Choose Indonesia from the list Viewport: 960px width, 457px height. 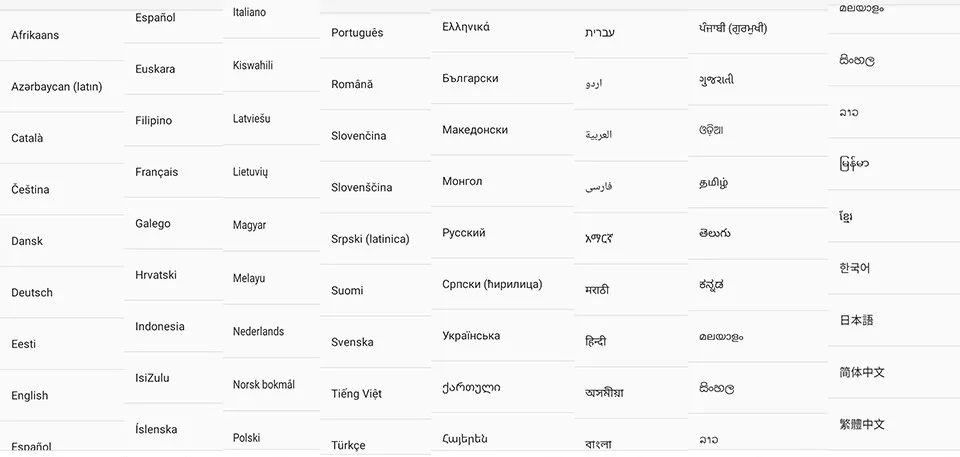173,327
